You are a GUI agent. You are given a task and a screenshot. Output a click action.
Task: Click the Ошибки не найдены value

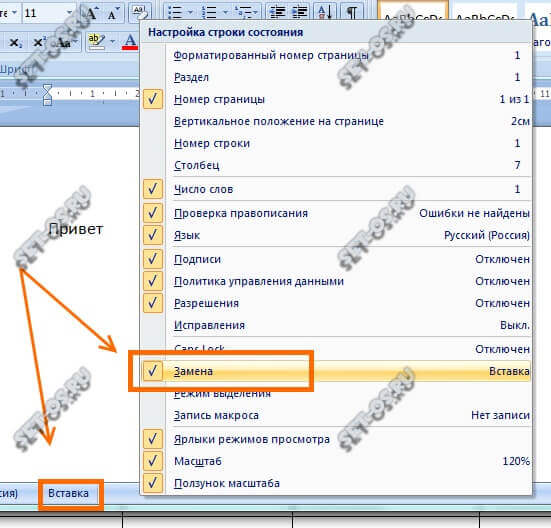click(x=474, y=213)
